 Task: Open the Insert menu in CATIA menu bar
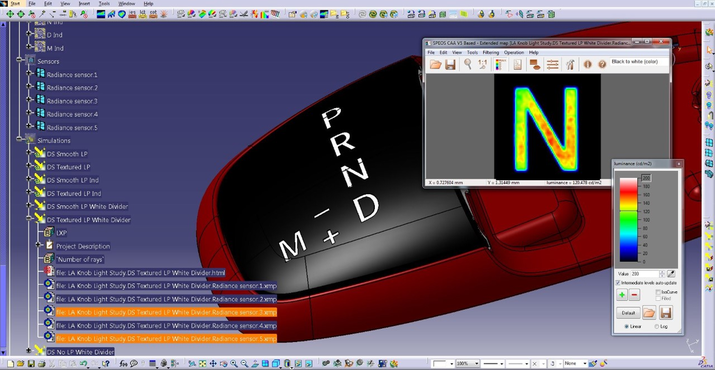click(84, 3)
